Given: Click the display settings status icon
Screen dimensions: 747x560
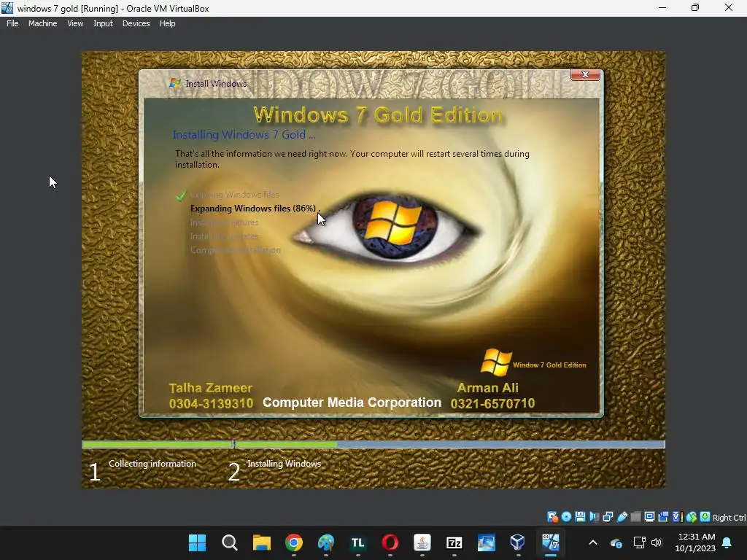Looking at the screenshot, I should [649, 517].
